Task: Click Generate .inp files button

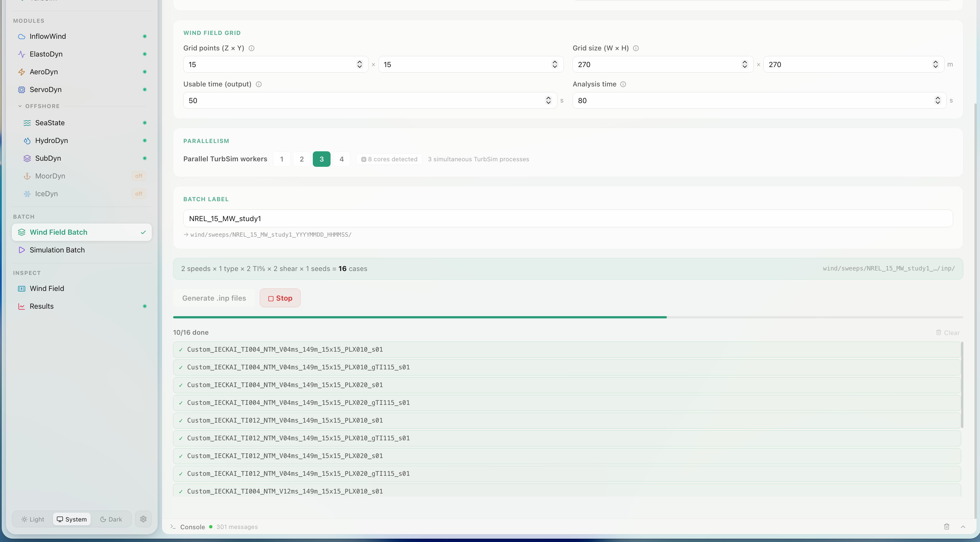Action: point(214,298)
